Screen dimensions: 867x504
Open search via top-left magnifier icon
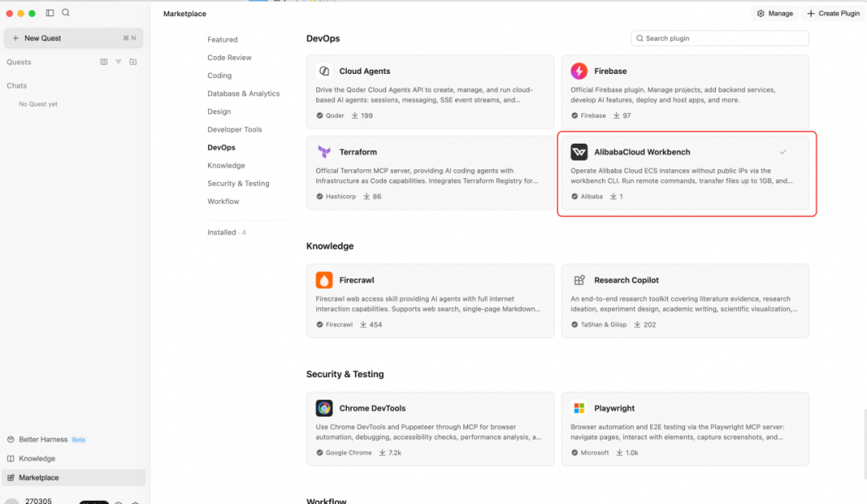click(x=66, y=13)
